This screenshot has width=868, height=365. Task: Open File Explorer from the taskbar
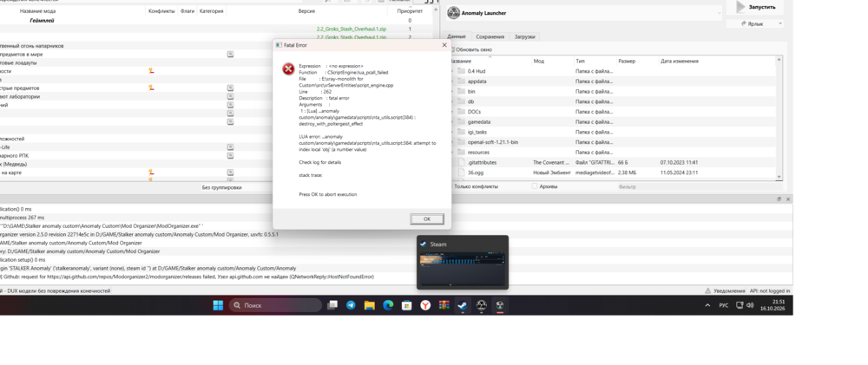coord(369,305)
